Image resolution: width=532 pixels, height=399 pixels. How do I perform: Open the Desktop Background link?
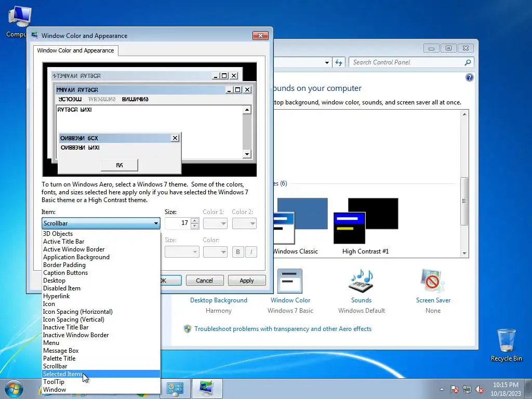point(219,300)
